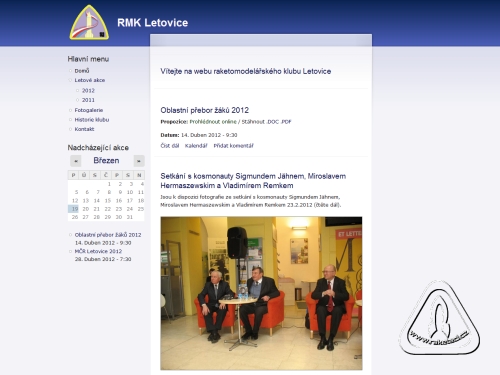Open sidebar link MČR Letovice 2012
The image size is (500, 375).
98,251
